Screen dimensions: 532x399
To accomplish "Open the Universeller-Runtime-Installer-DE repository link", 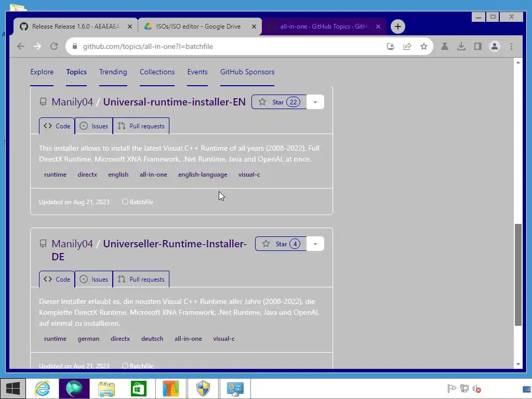I will pos(149,250).
